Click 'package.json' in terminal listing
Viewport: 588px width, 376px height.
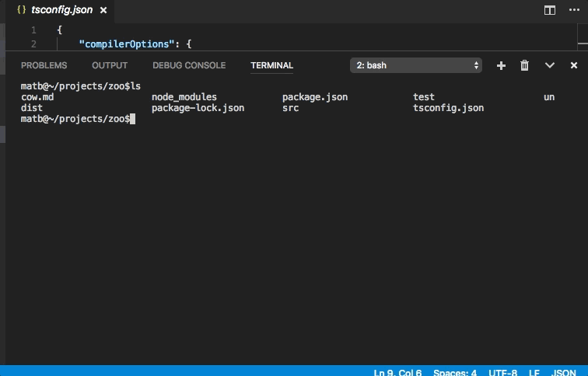click(315, 97)
